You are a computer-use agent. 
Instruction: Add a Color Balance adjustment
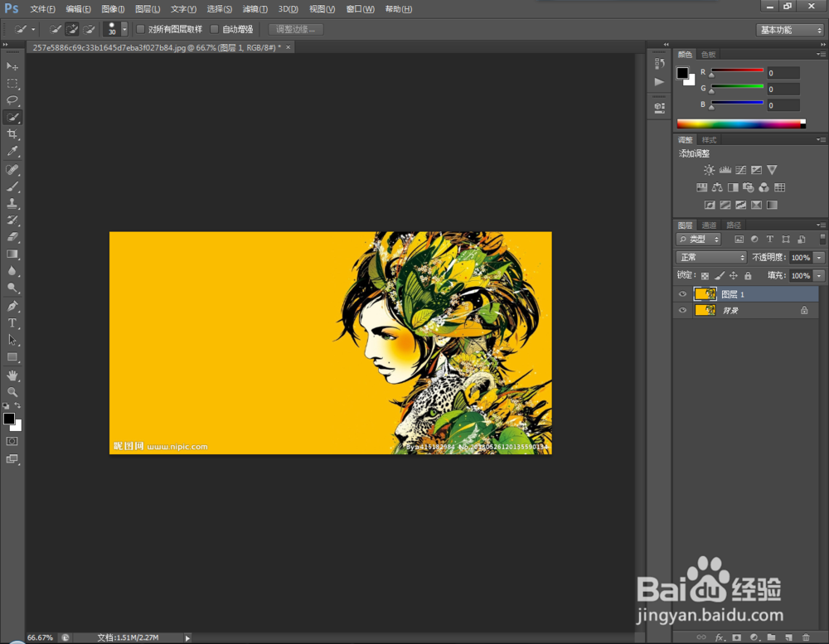[717, 187]
